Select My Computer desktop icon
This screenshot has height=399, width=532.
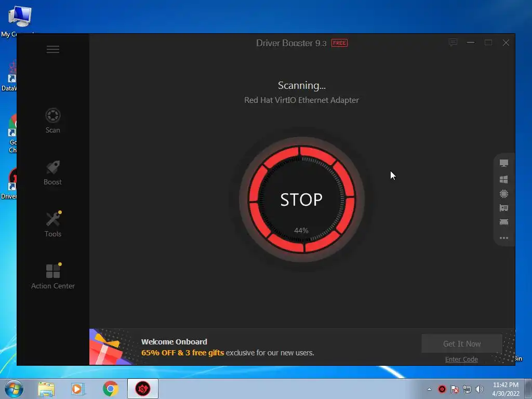point(20,21)
